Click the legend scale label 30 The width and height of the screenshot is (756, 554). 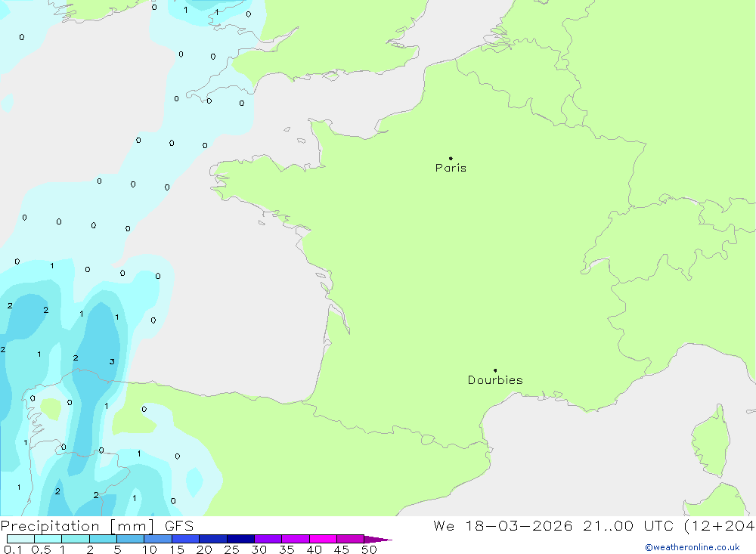tap(259, 549)
